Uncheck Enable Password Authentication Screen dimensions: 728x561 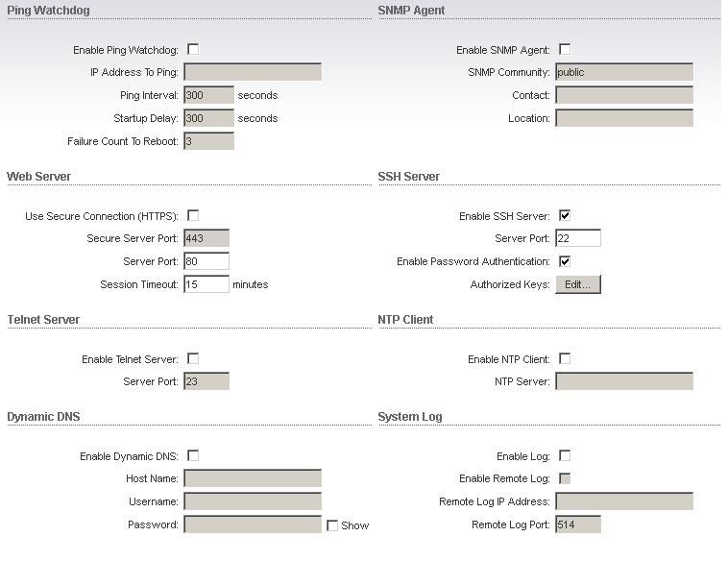point(565,261)
